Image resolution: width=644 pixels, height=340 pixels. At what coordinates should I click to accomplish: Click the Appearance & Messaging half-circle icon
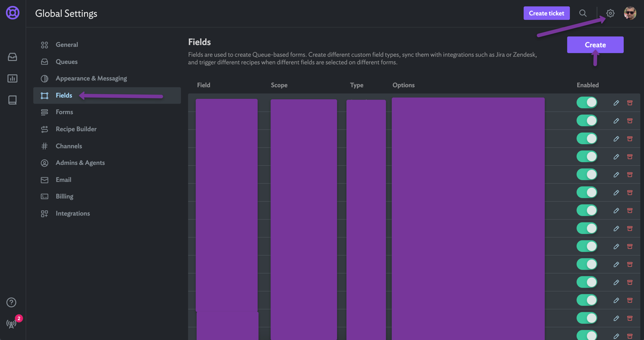[x=44, y=79]
